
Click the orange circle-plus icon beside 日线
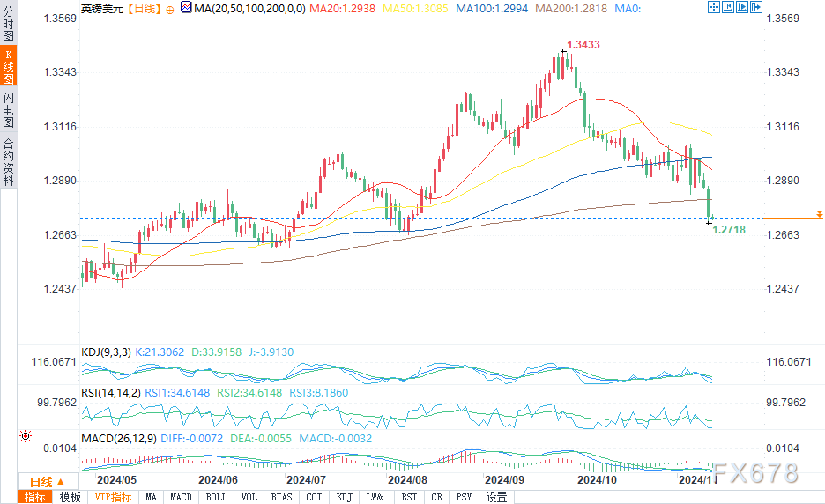pos(170,10)
